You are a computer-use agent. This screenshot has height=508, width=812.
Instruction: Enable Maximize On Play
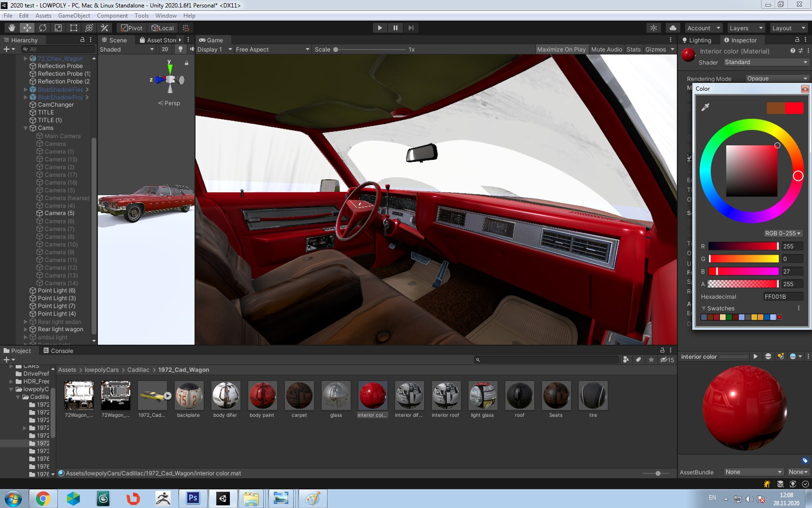point(561,49)
